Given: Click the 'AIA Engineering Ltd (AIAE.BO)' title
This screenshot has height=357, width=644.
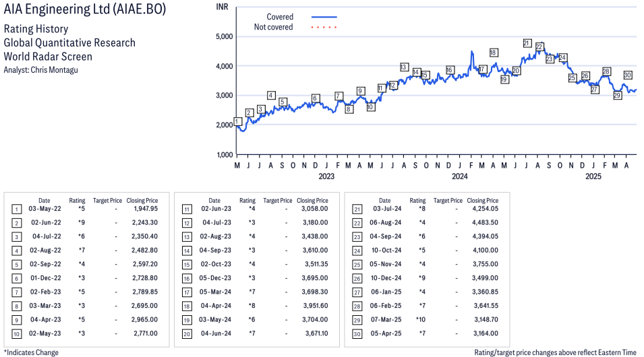Looking at the screenshot, I should point(85,9).
